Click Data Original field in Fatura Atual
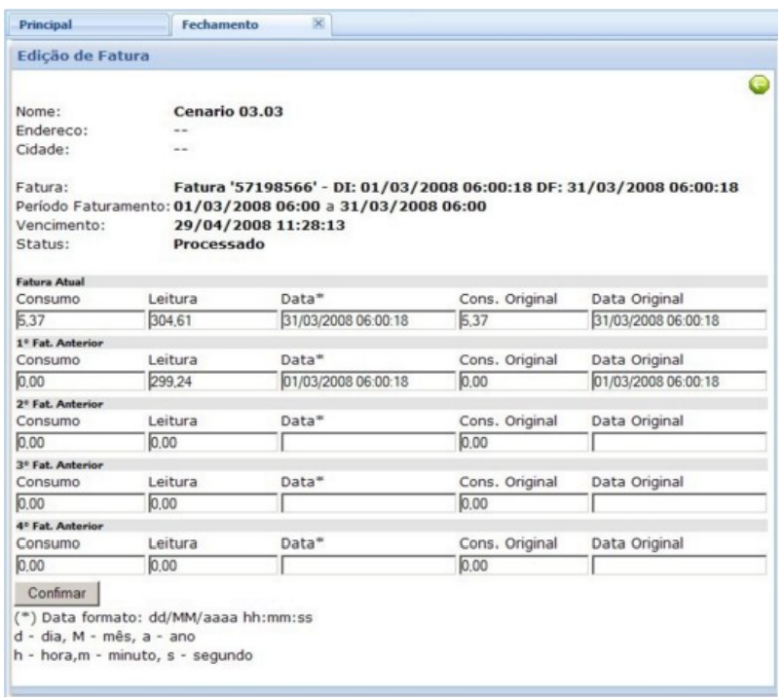The width and height of the screenshot is (783, 700). tap(678, 321)
